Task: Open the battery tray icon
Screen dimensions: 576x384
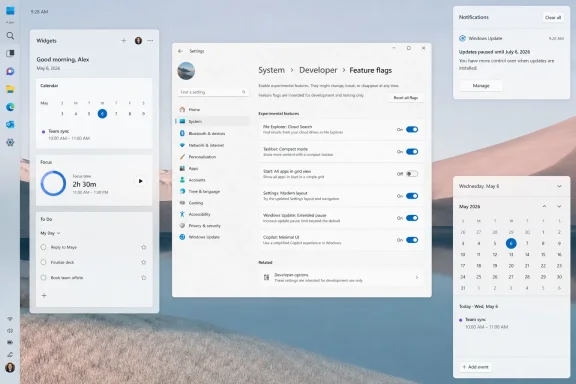Action: (x=10, y=342)
